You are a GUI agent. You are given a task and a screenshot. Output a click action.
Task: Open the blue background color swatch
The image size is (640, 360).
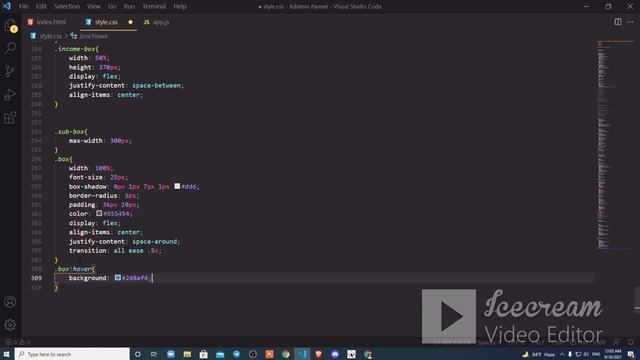(x=118, y=278)
